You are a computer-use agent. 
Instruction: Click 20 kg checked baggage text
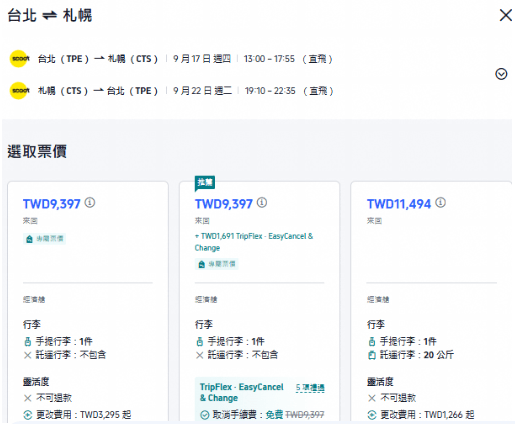click(x=417, y=355)
